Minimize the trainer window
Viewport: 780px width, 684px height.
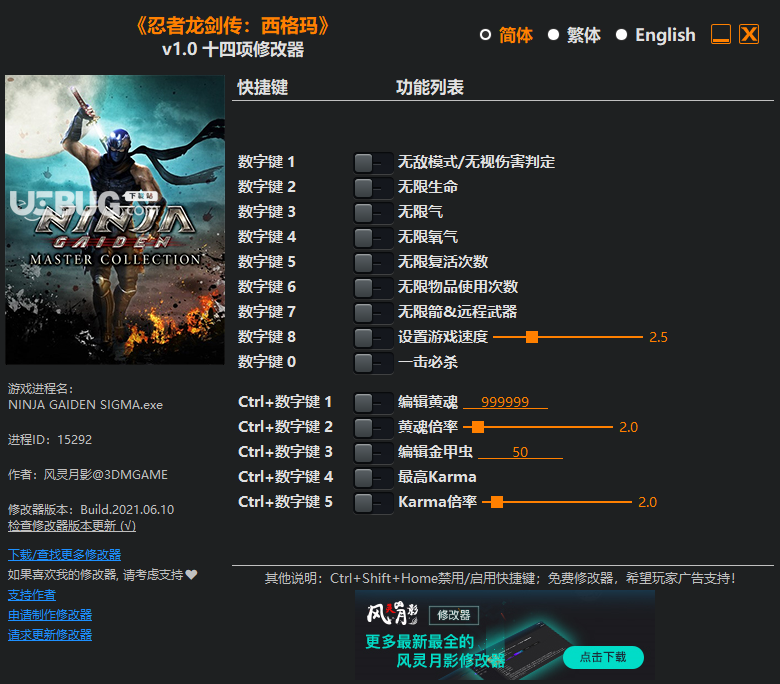tap(721, 34)
